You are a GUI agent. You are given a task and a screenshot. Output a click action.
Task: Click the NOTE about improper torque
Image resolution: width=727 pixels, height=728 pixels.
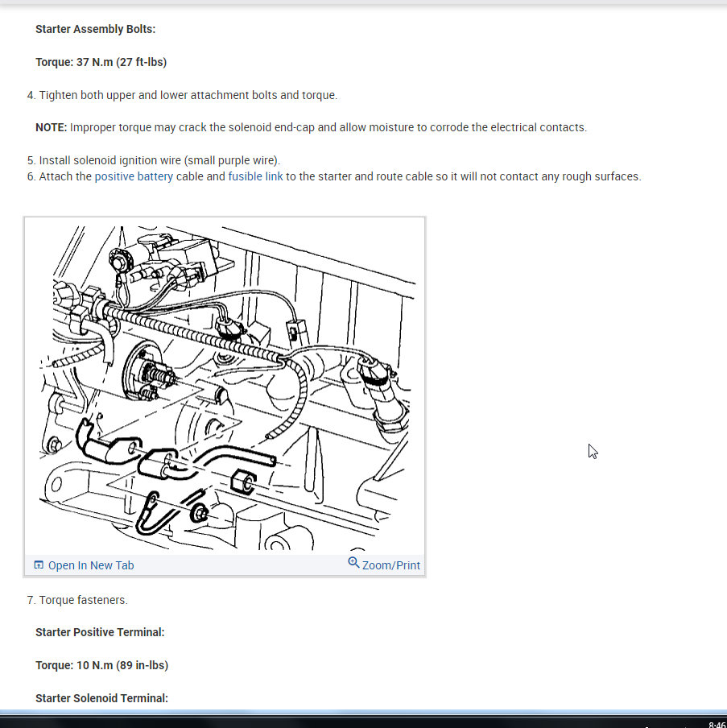click(x=311, y=128)
